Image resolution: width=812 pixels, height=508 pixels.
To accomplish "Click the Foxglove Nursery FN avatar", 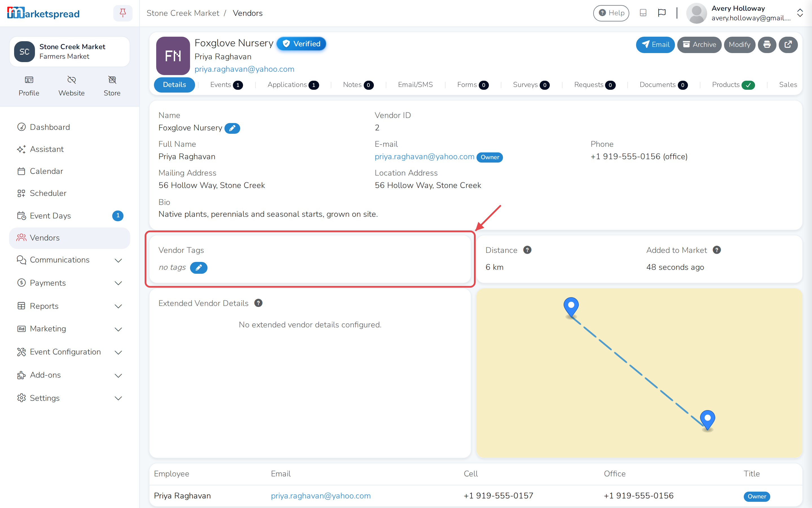I will point(173,56).
